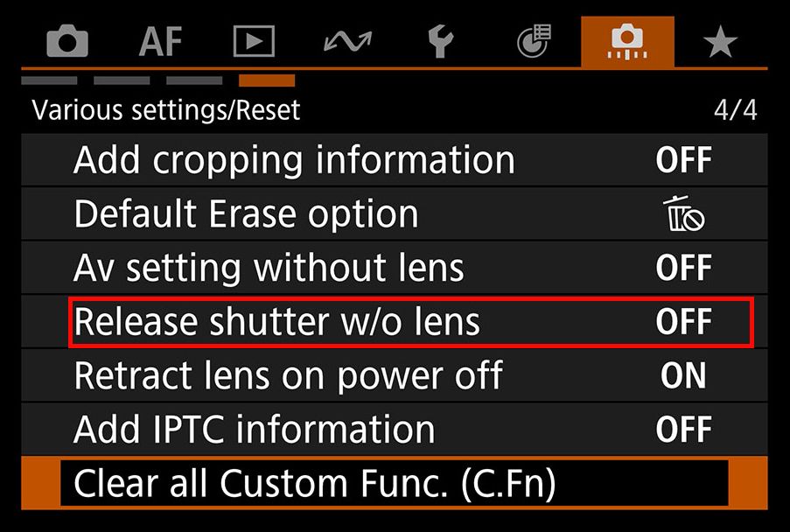Select the Default Erase option menu item

point(246,214)
